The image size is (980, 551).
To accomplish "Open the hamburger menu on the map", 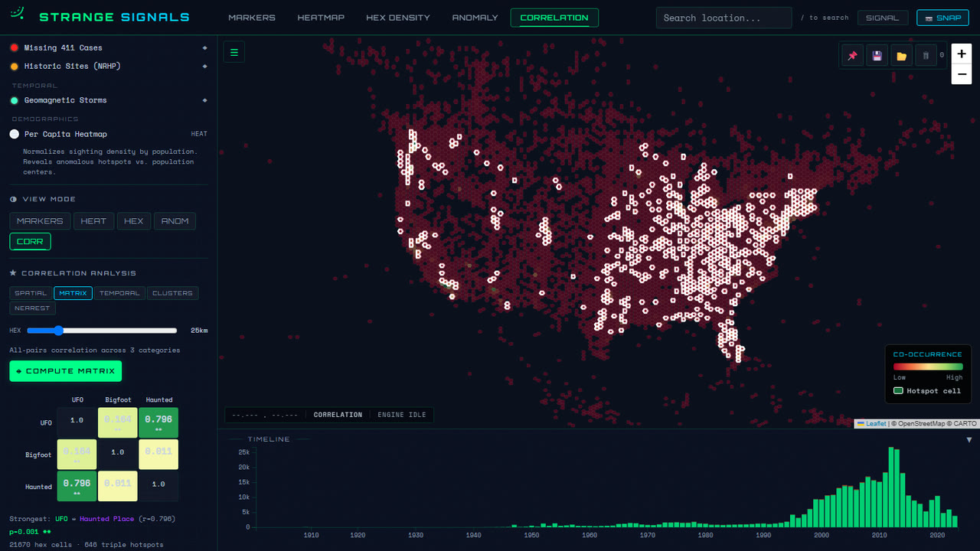I will coord(234,53).
